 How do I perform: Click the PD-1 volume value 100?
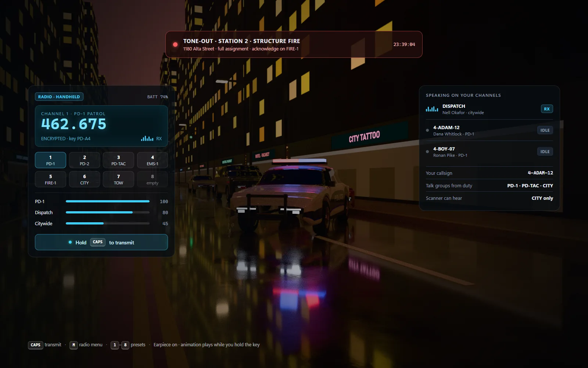[164, 202]
